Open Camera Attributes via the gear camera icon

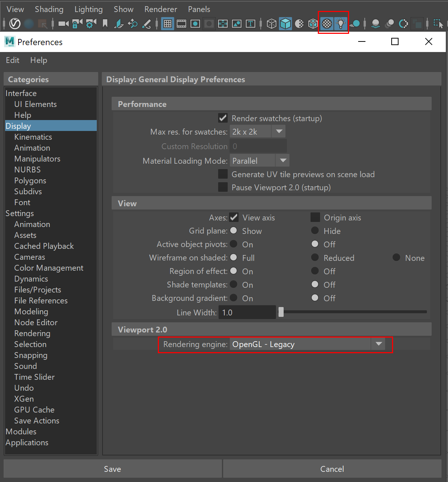coord(91,24)
